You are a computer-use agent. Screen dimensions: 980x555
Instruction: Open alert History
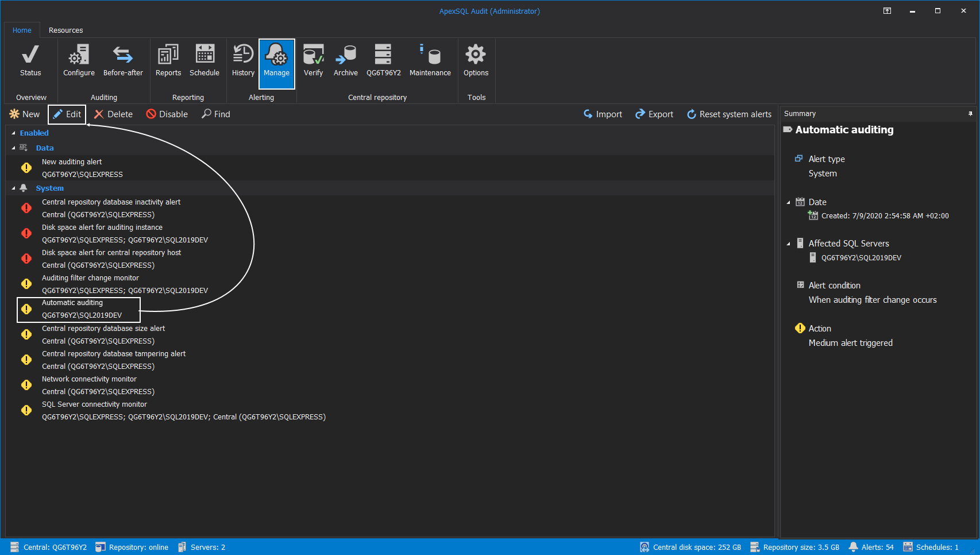click(x=243, y=61)
